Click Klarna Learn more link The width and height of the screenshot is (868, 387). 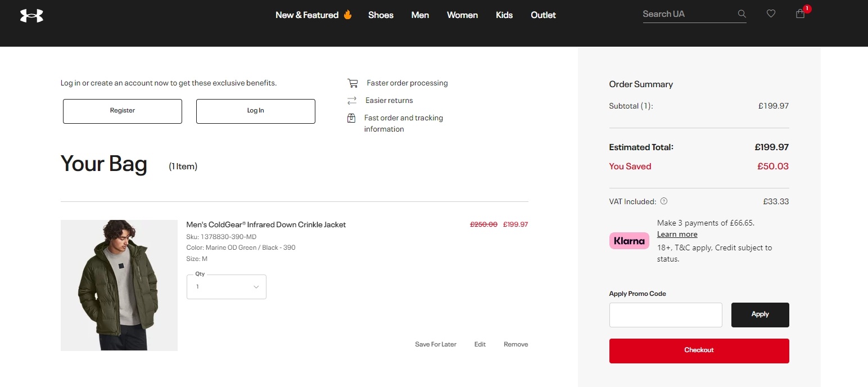(x=677, y=235)
